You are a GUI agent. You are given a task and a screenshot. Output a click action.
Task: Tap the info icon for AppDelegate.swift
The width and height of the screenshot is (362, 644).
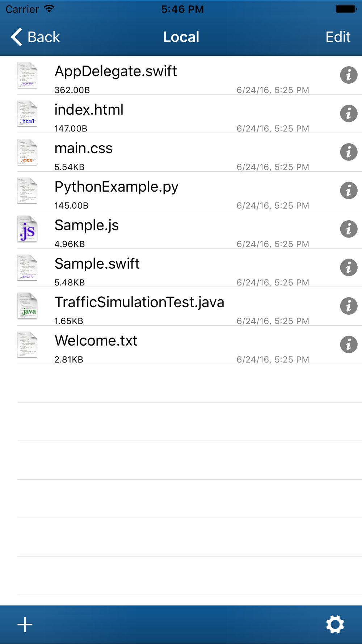click(349, 75)
